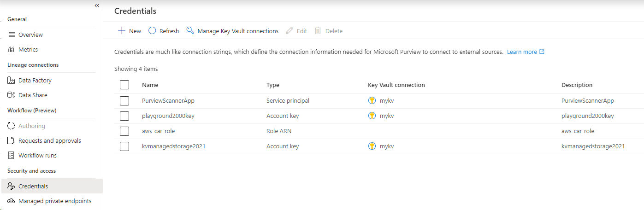Click the Metrics bar chart icon
Image resolution: width=644 pixels, height=210 pixels.
(x=12, y=49)
